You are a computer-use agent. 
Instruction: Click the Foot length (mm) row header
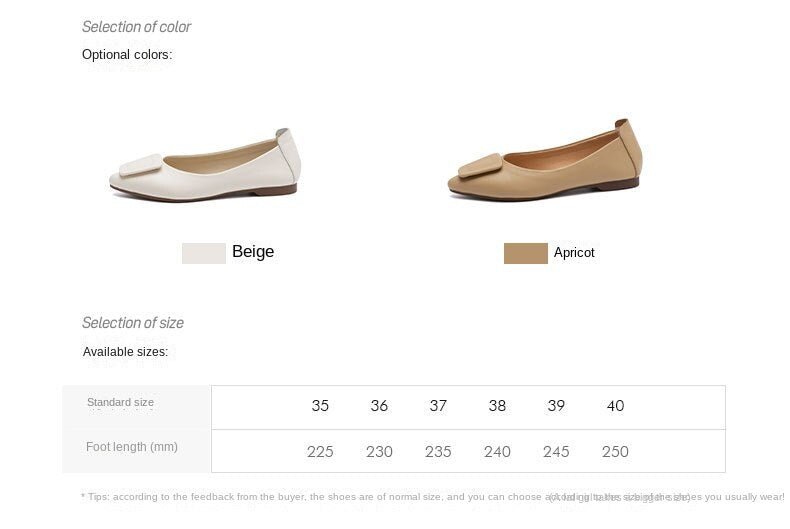(131, 447)
